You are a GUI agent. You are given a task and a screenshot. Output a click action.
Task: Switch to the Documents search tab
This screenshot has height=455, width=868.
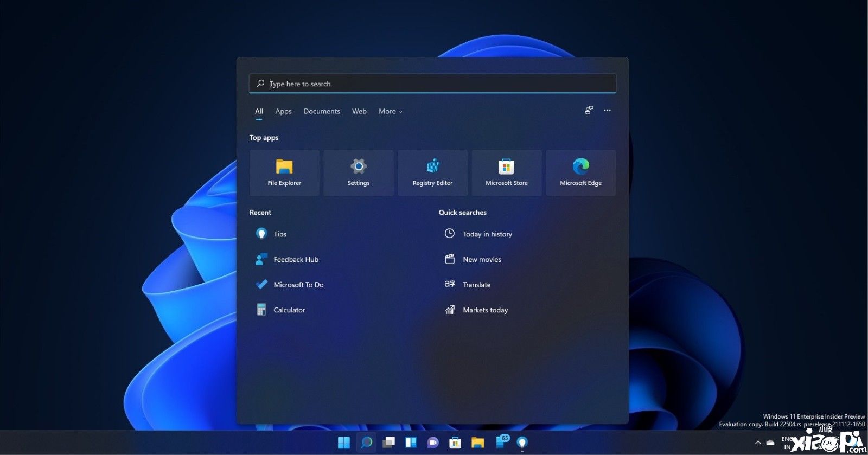(322, 111)
